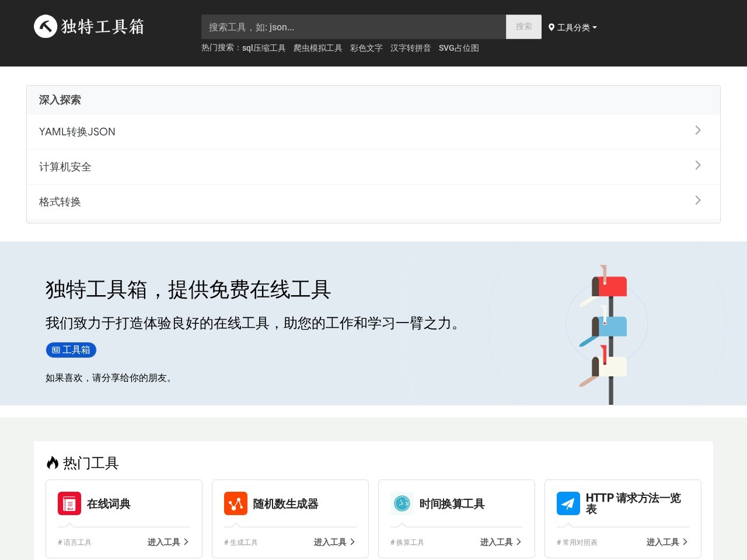Click the location pin icon beside 工具分类

pos(551,27)
